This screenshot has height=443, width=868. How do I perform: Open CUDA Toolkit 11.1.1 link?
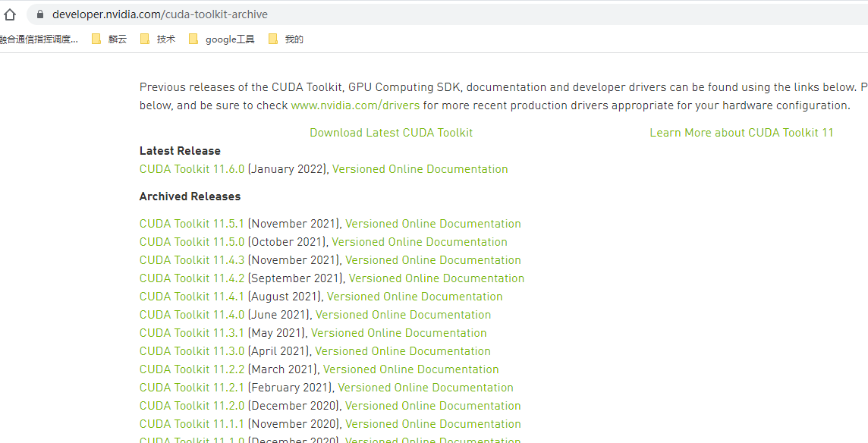(191, 425)
